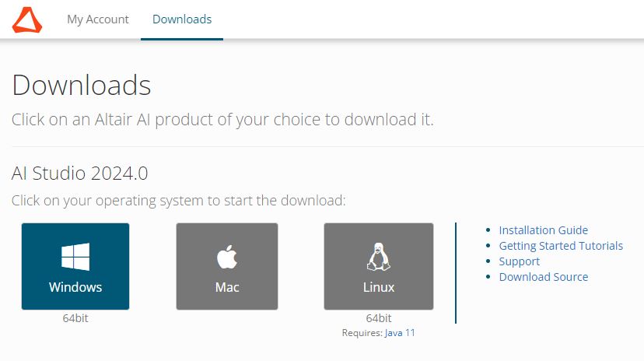Click the "Click on an Altair AI product" subtitle
644x361 pixels.
222,120
